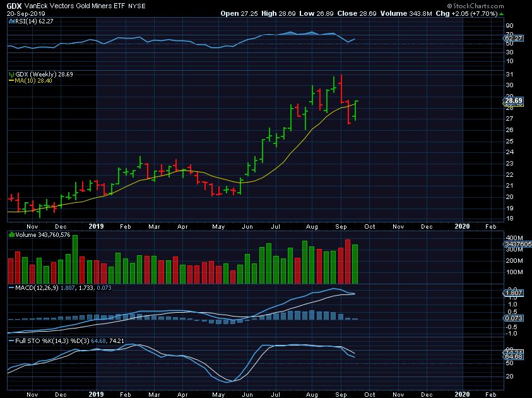532x398 pixels.
Task: Click the 2019 label on the price chart date axis
Action: tap(96, 226)
